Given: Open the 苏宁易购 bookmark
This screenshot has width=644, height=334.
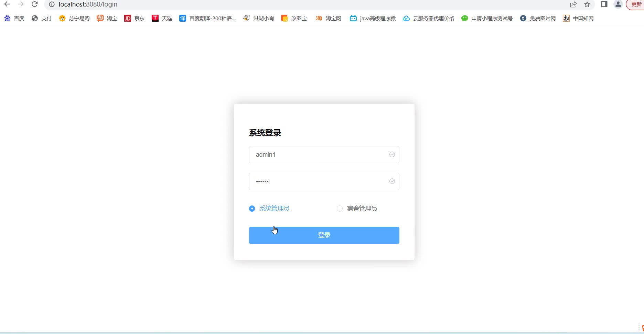Looking at the screenshot, I should 74,18.
